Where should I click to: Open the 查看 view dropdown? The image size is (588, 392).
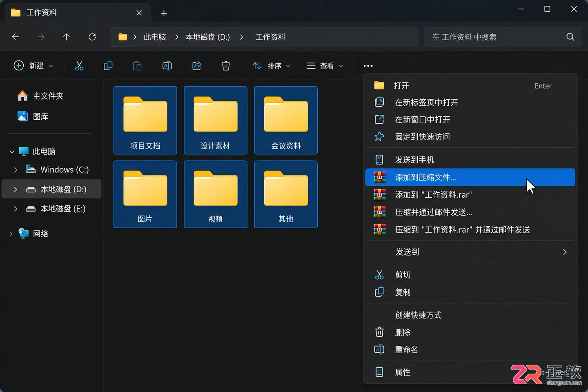[x=325, y=66]
